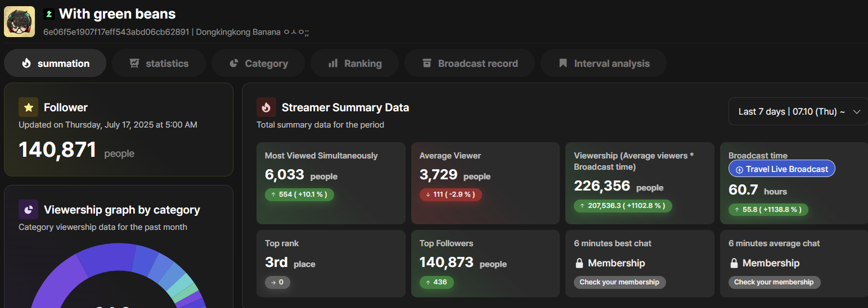Click the red -2.9 % change badge
The width and height of the screenshot is (868, 308).
point(451,194)
